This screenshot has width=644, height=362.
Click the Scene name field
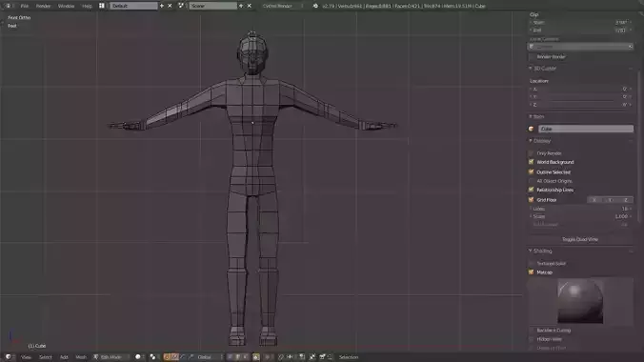tap(212, 6)
